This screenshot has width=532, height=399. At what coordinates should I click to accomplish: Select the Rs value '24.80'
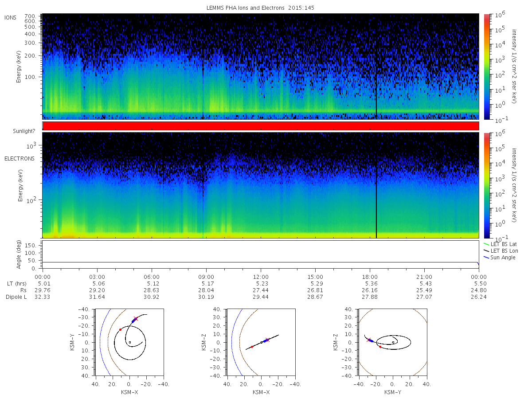[479, 290]
